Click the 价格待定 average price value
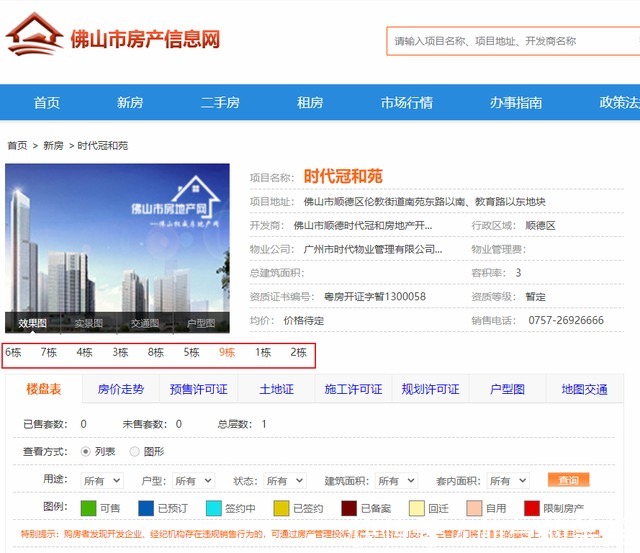The height and width of the screenshot is (553, 640). click(x=304, y=321)
